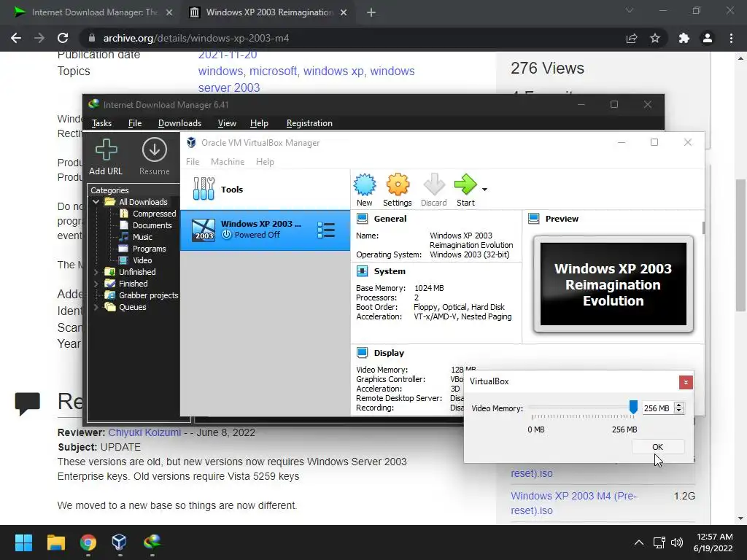Select the Video category
The image size is (747, 560).
(x=135, y=260)
